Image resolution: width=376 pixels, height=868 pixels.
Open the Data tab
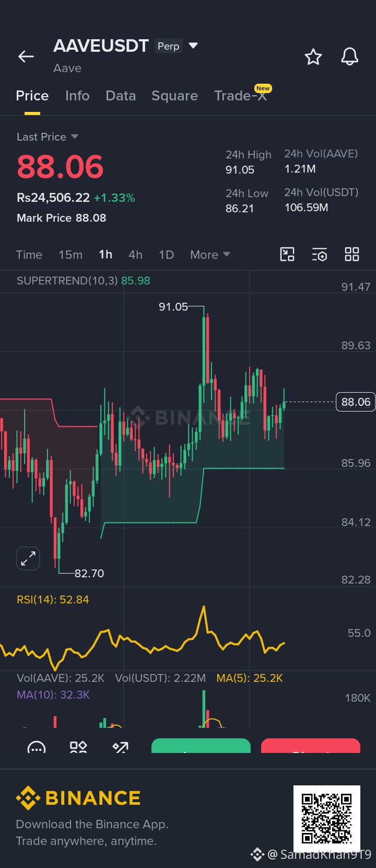(x=121, y=96)
